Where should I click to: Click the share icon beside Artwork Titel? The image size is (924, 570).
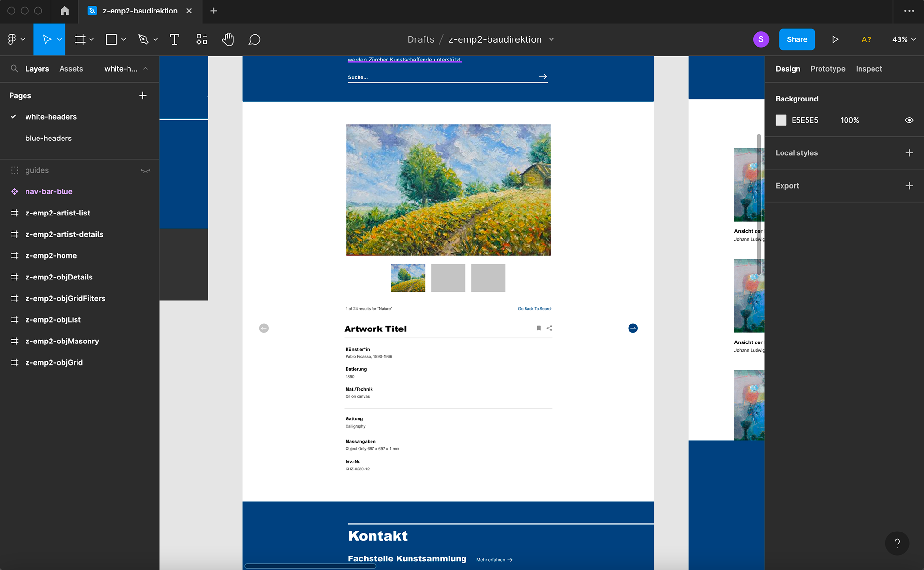tap(549, 328)
